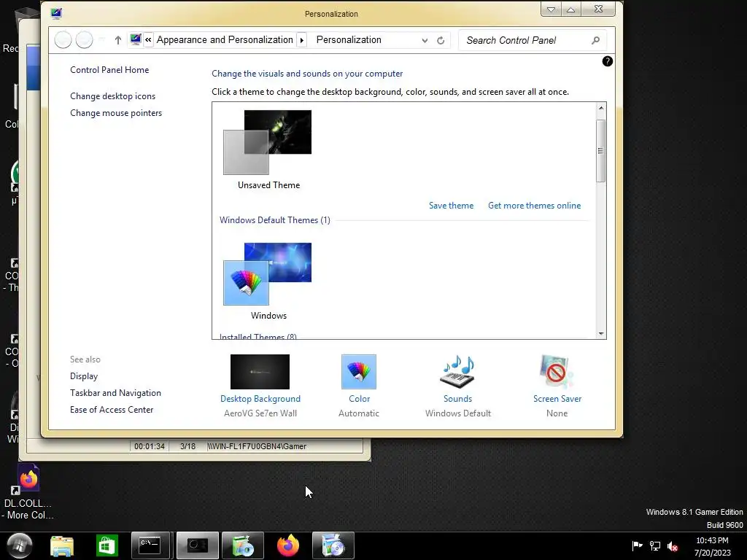Open the Windows Store taskbar icon
The image size is (747, 560).
coord(107,545)
